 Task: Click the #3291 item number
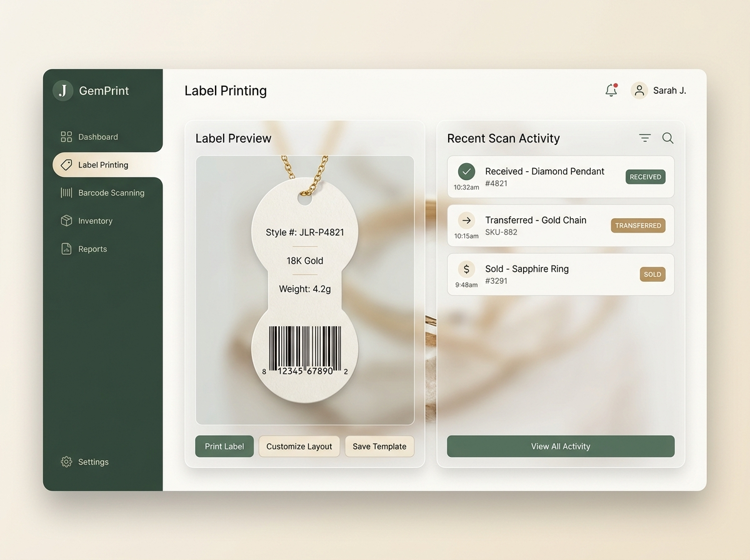point(496,281)
